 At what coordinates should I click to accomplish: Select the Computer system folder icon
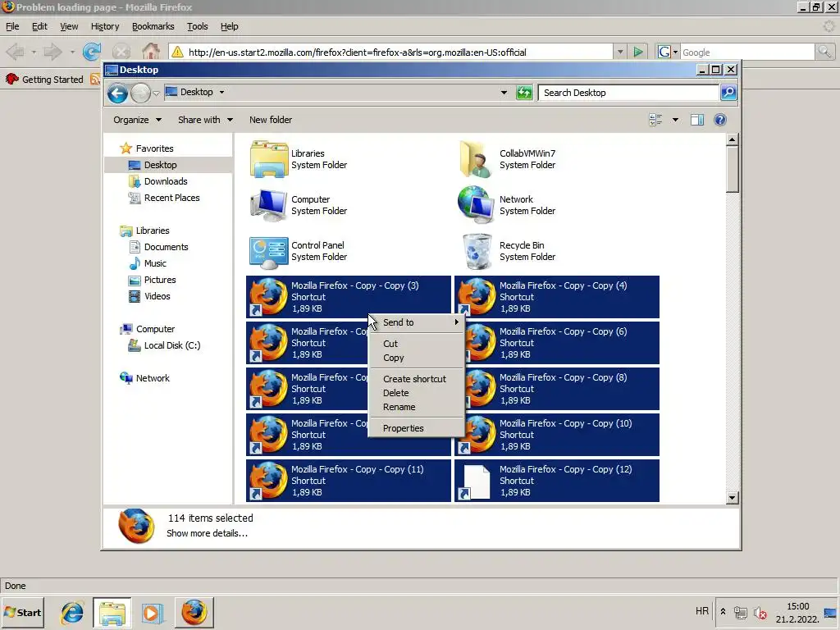tap(269, 205)
